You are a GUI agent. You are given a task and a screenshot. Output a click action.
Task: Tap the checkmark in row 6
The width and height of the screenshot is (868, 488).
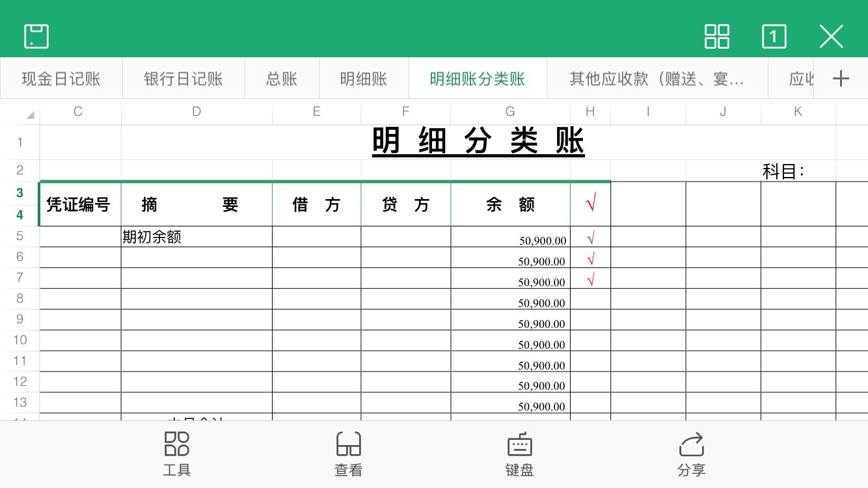[590, 258]
